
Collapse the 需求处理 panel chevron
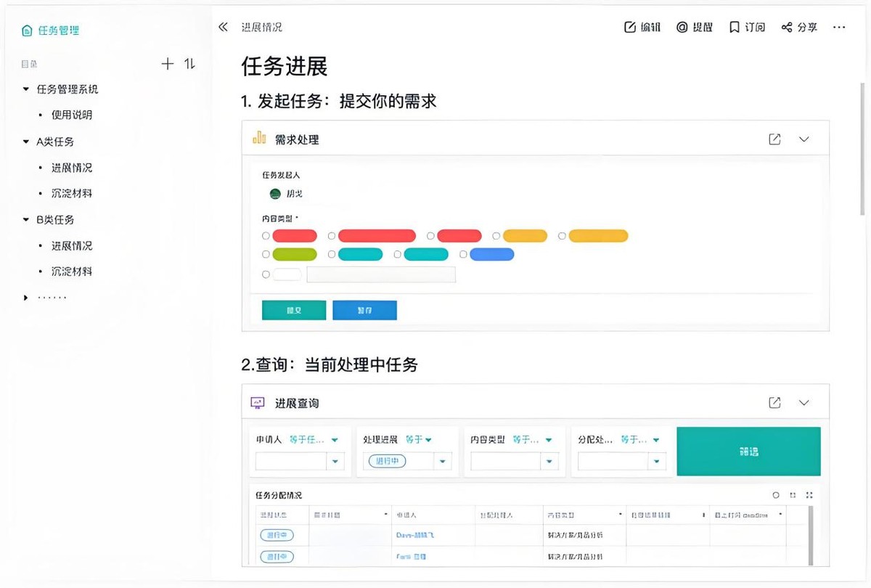pos(803,139)
